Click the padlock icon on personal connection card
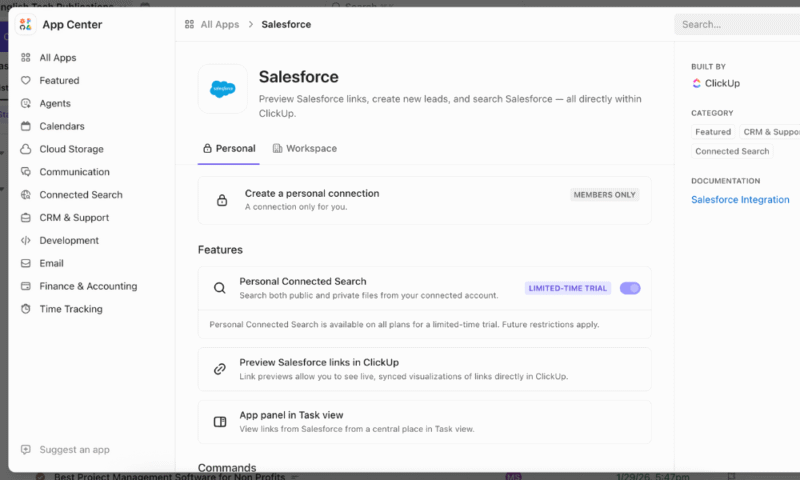 coord(222,200)
